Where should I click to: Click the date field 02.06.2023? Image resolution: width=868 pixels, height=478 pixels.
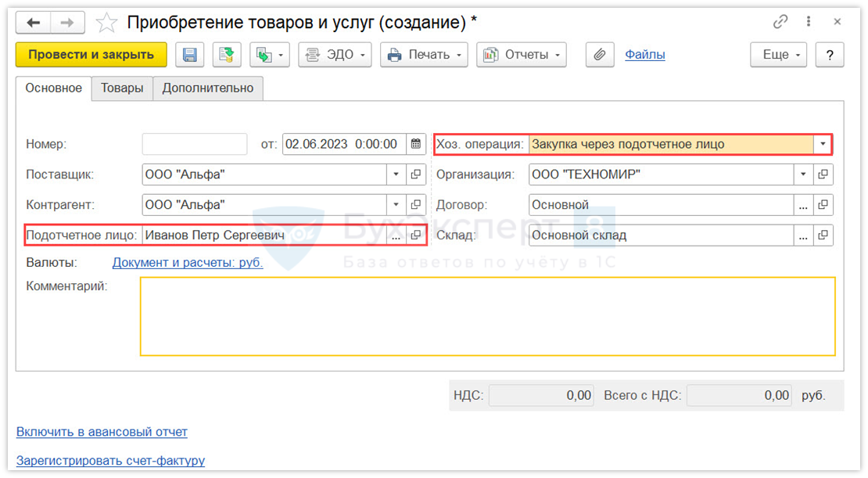(344, 144)
